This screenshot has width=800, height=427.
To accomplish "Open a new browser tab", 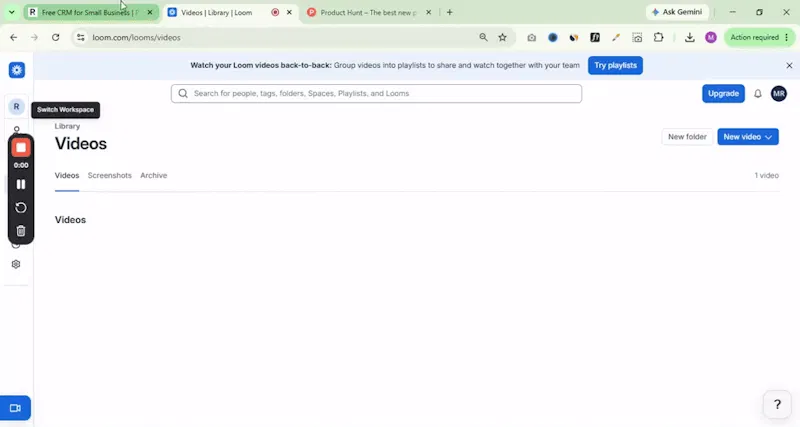I will (x=449, y=12).
